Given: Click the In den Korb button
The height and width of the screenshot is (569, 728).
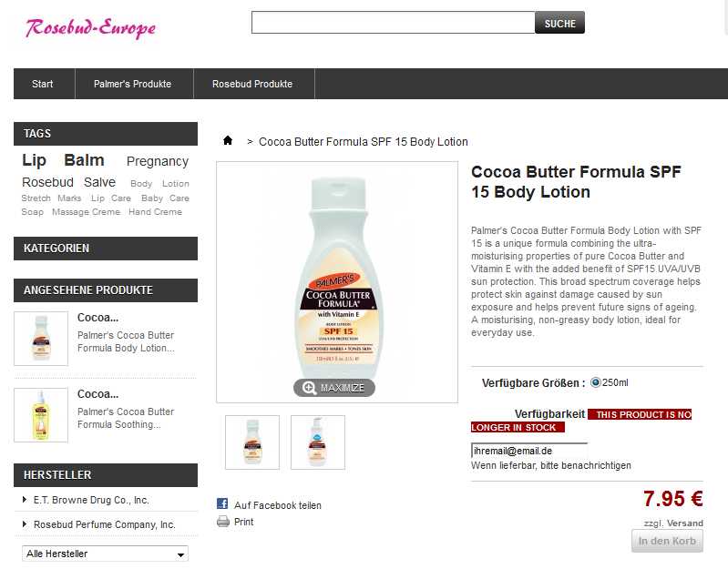Looking at the screenshot, I should tap(667, 541).
